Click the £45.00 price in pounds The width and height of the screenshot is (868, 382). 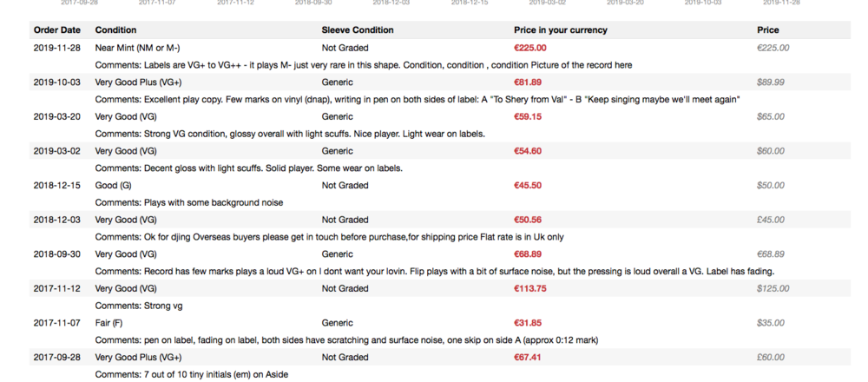[771, 220]
